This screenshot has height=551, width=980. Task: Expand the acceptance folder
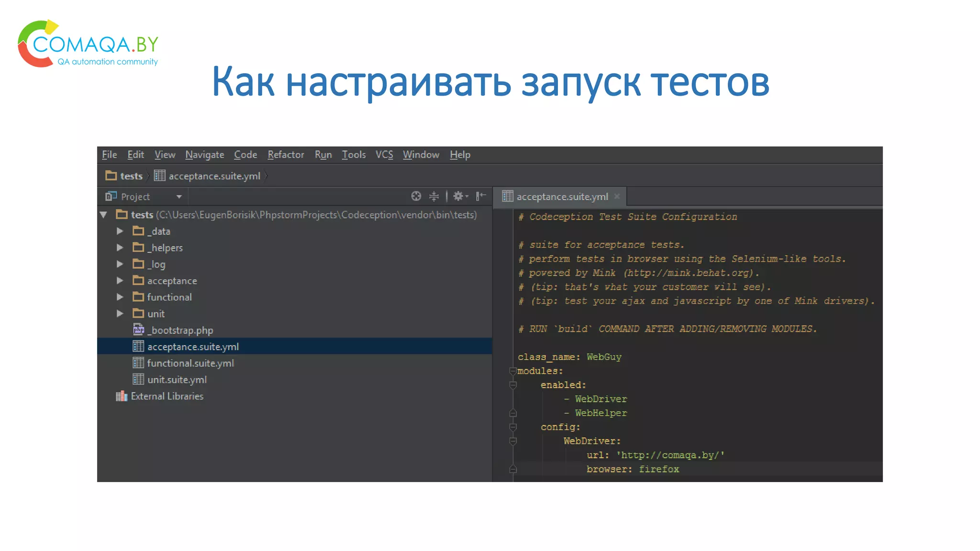coord(120,280)
